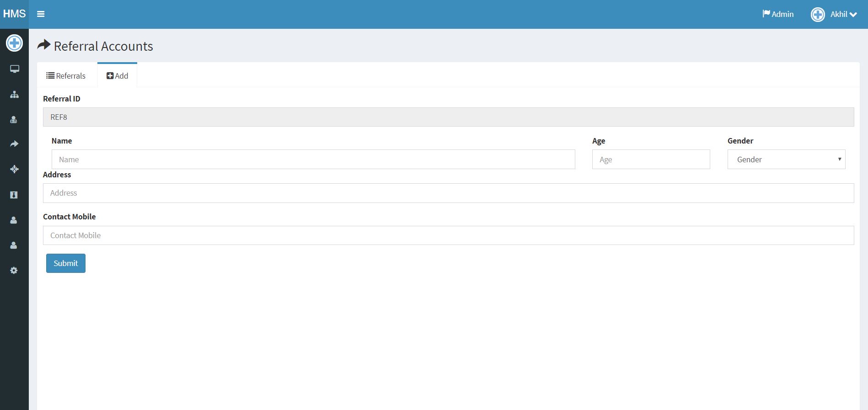Switch to the Referrals tab
Screen dimensions: 868x410
66,76
